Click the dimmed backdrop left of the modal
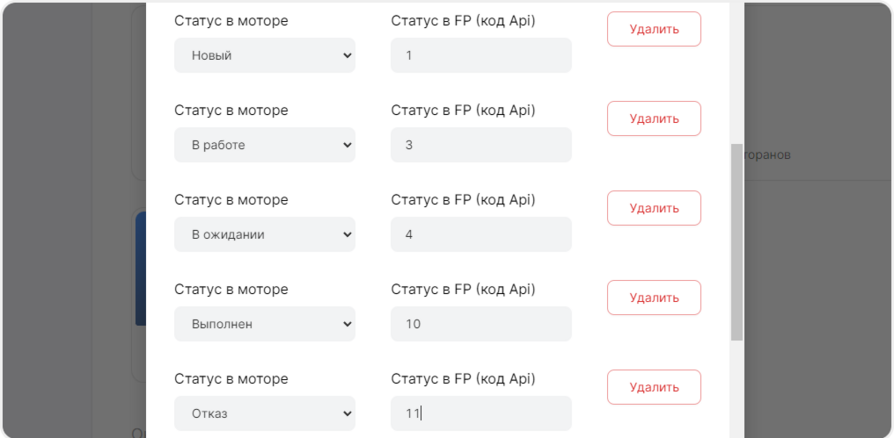894x438 pixels. [x=70, y=220]
